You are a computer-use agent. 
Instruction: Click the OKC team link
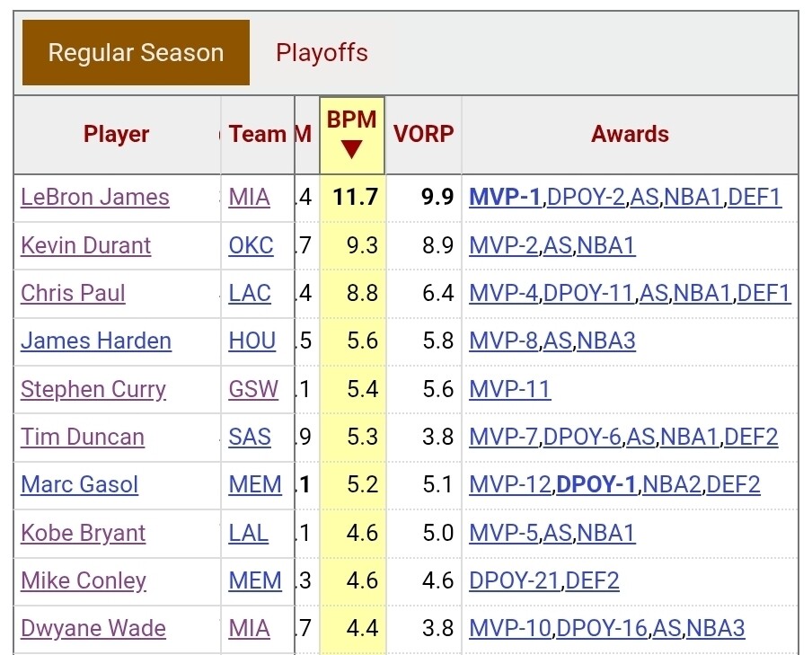(252, 245)
